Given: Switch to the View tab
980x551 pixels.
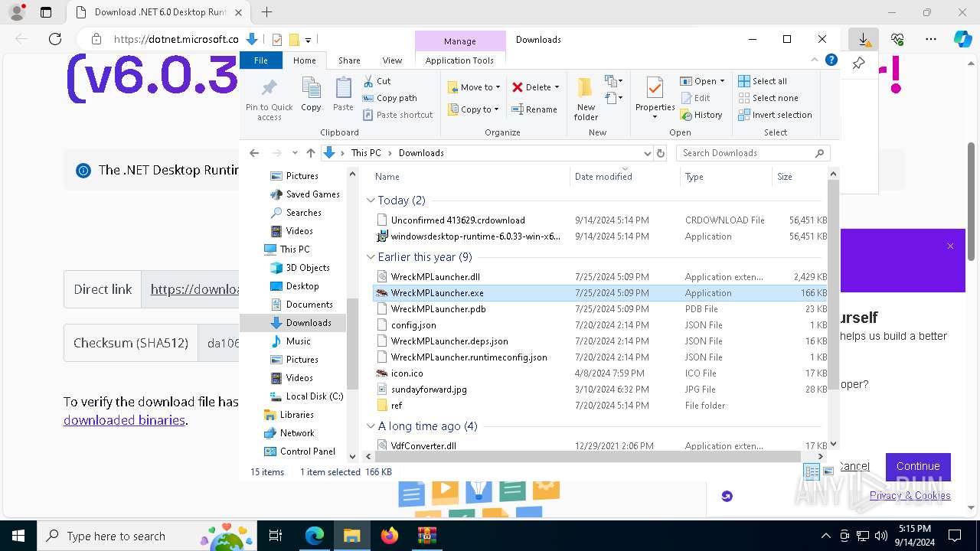Looking at the screenshot, I should pos(392,60).
